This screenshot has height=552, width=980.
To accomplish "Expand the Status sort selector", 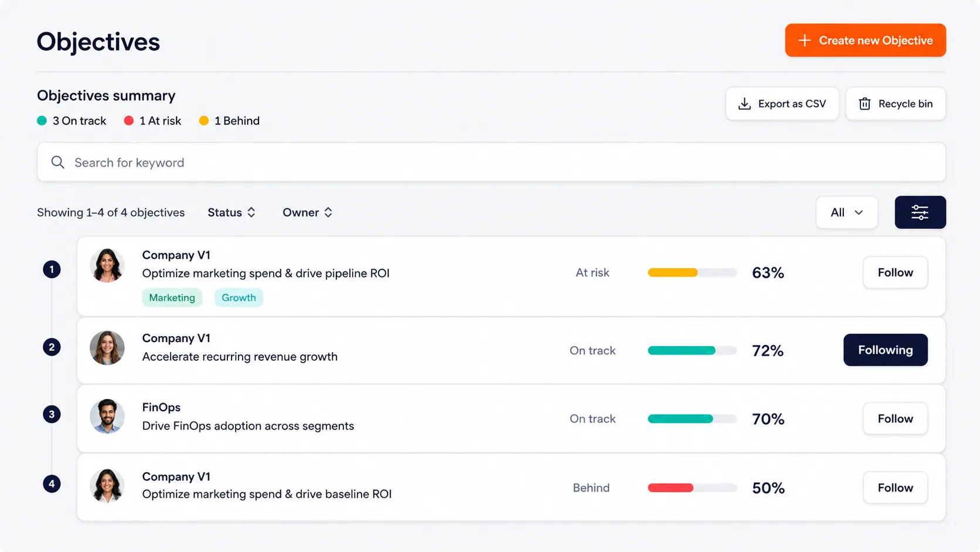I will (x=232, y=212).
